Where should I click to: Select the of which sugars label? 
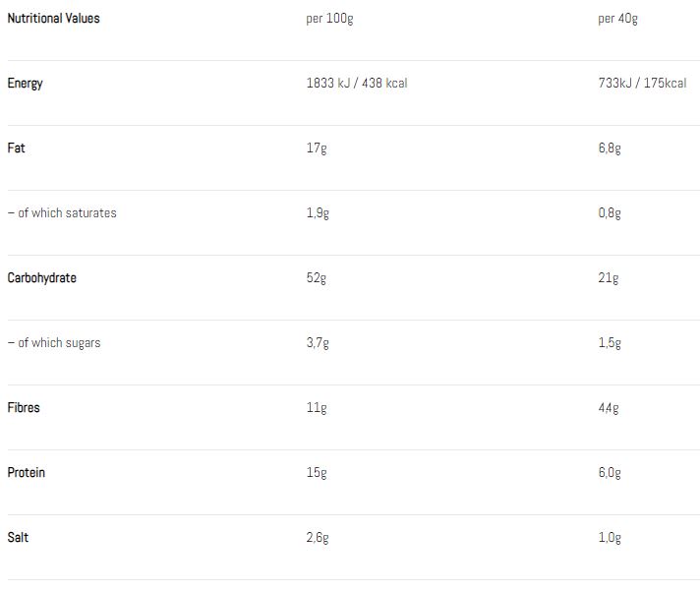tap(54, 343)
